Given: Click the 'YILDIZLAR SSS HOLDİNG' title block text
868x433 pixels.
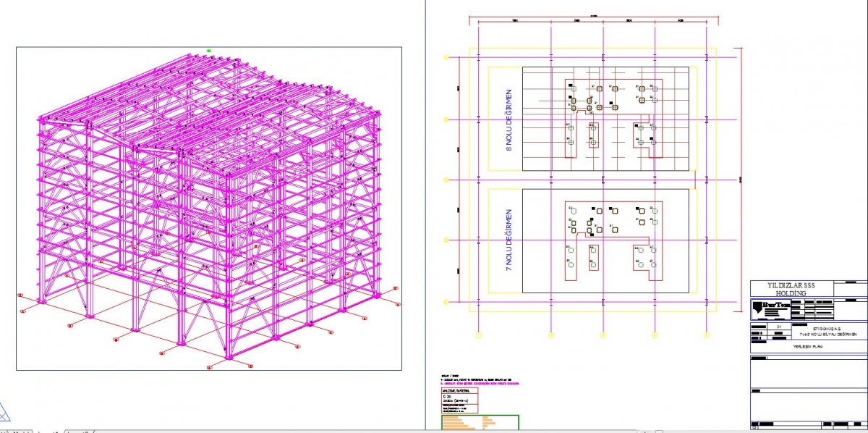Looking at the screenshot, I should [791, 289].
